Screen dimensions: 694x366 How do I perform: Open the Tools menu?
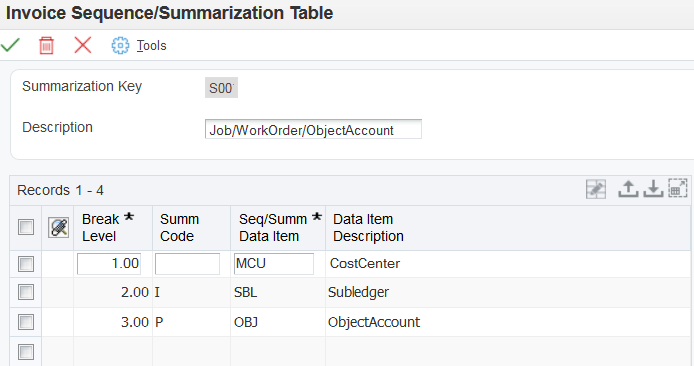[x=151, y=45]
